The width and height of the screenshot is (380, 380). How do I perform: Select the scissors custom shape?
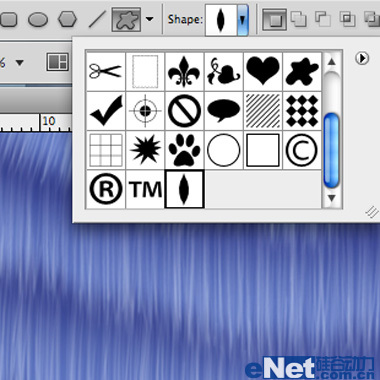click(106, 71)
